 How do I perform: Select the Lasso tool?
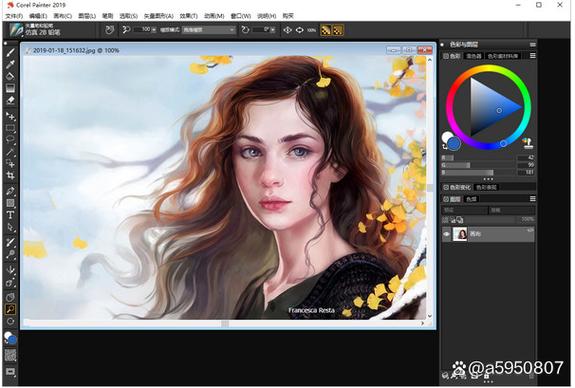pyautogui.click(x=10, y=140)
